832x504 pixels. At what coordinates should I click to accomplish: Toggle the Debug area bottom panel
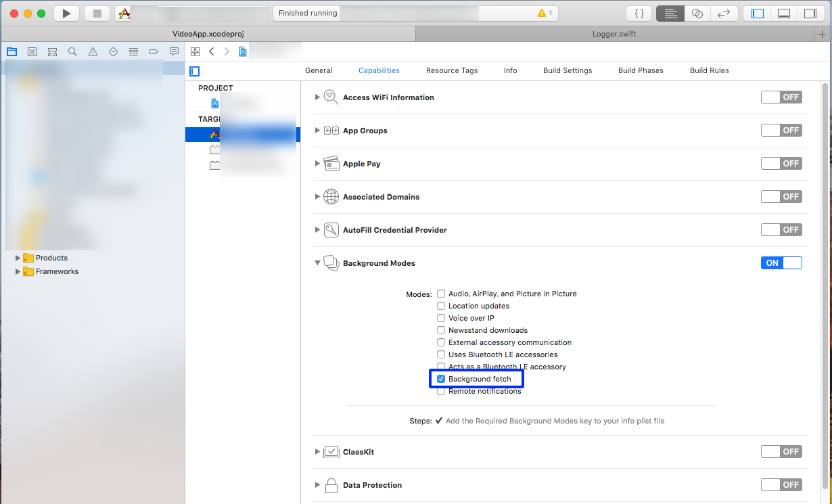click(784, 14)
